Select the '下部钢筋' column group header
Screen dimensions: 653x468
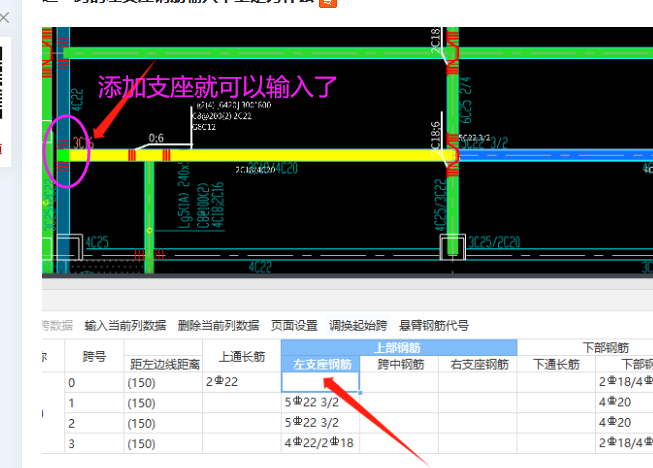click(605, 347)
